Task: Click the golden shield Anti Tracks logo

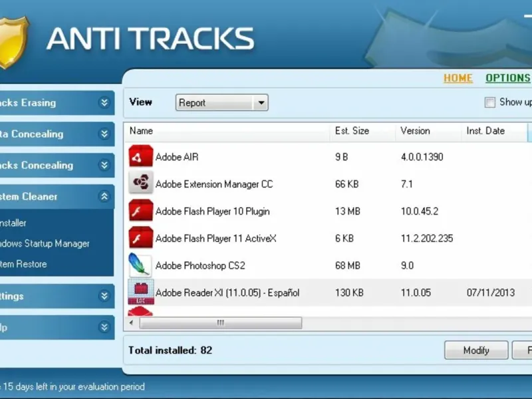Action: (x=13, y=43)
